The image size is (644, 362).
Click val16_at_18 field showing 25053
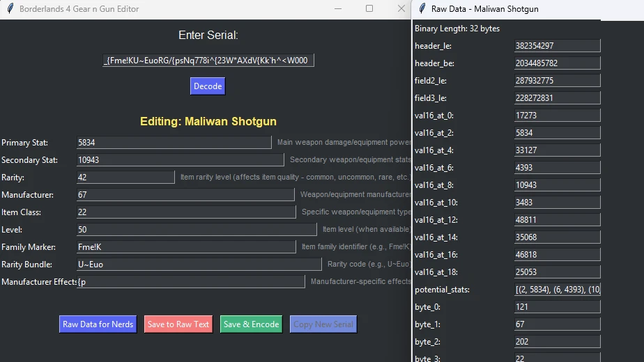(557, 271)
